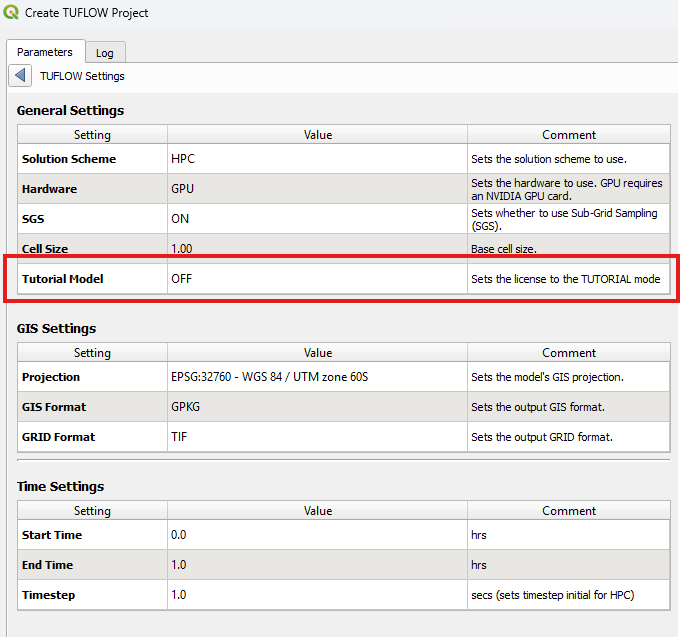The height and width of the screenshot is (637, 681).
Task: Change the Hardware value GPU
Action: tap(317, 189)
